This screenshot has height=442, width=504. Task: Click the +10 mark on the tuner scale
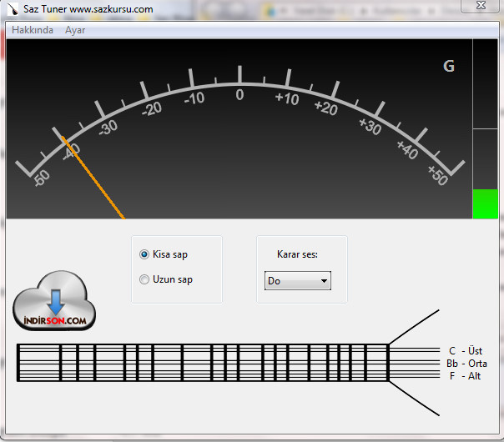(287, 98)
